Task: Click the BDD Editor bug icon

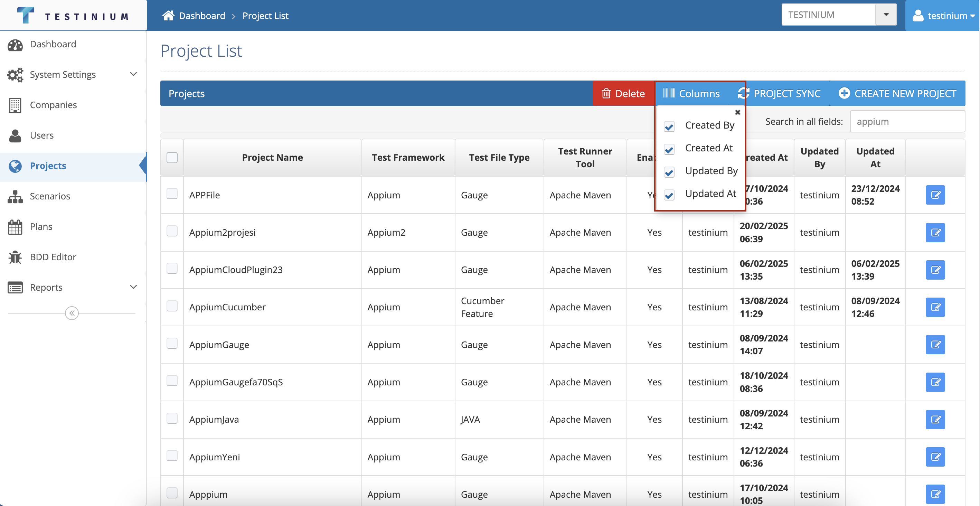Action: click(15, 257)
